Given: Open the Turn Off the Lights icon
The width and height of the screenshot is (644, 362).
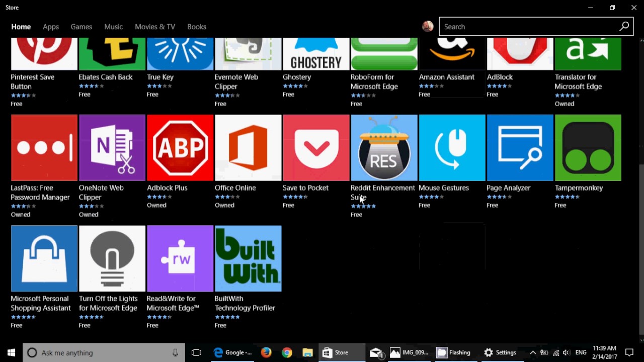Looking at the screenshot, I should coord(112,258).
